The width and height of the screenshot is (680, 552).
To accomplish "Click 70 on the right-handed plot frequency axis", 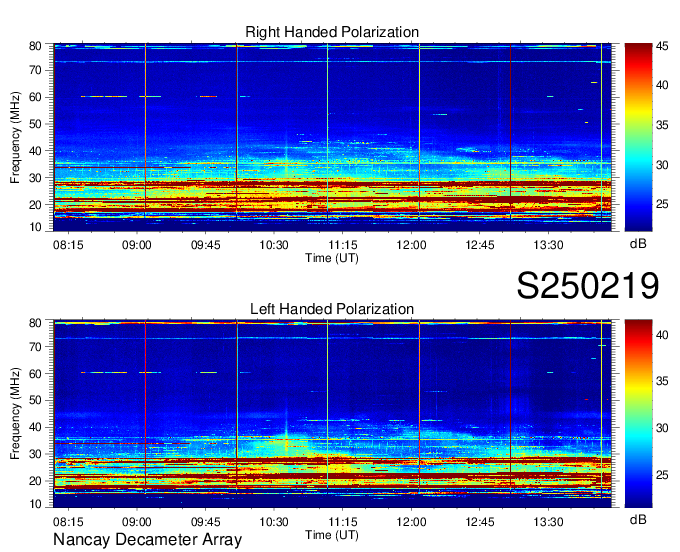I will pyautogui.click(x=35, y=70).
